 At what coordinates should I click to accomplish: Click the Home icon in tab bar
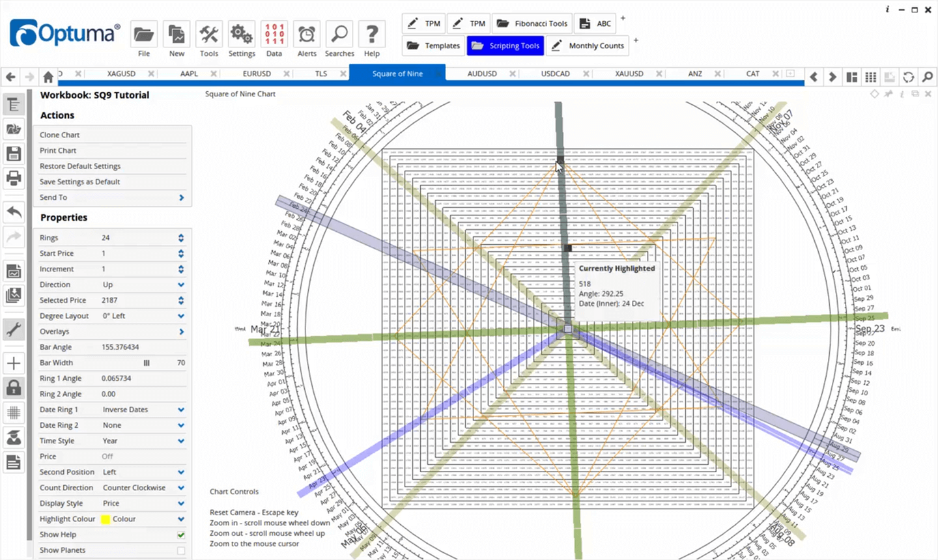click(x=48, y=77)
